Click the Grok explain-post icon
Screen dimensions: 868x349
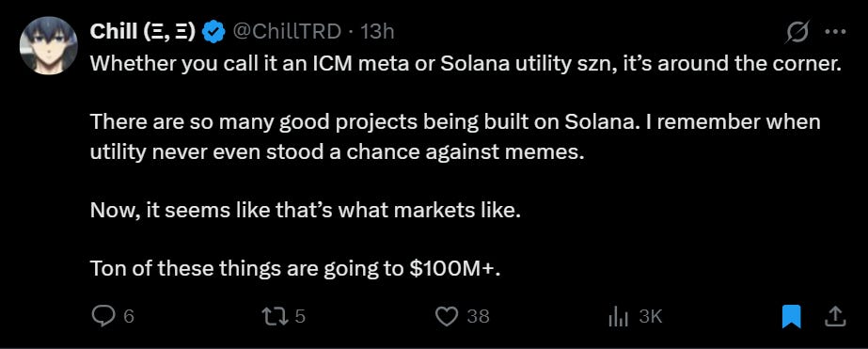797,32
